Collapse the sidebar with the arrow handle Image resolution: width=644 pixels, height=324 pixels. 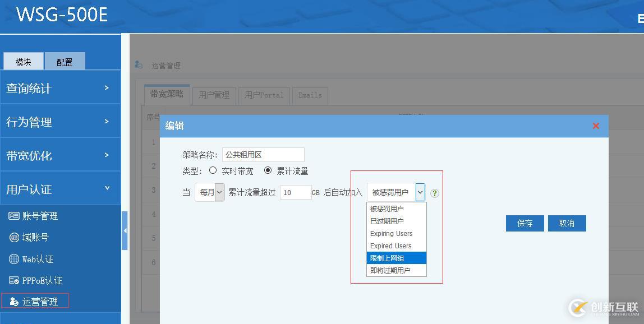pyautogui.click(x=125, y=231)
